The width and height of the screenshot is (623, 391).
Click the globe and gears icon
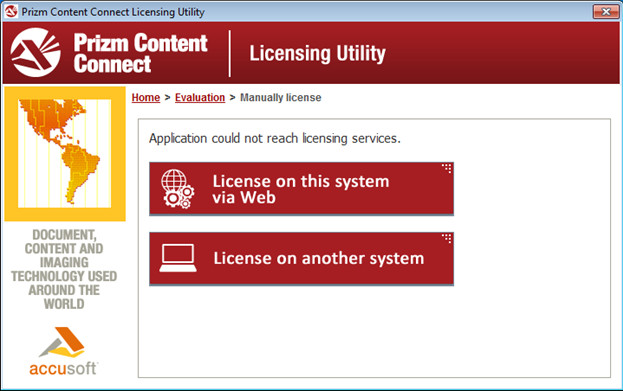tap(177, 189)
